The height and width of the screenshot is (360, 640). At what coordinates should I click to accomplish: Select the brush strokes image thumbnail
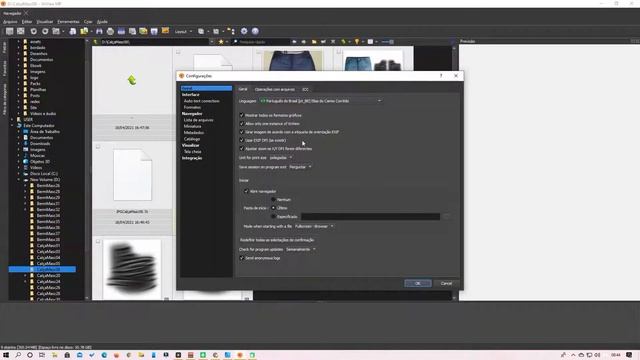coord(132,269)
